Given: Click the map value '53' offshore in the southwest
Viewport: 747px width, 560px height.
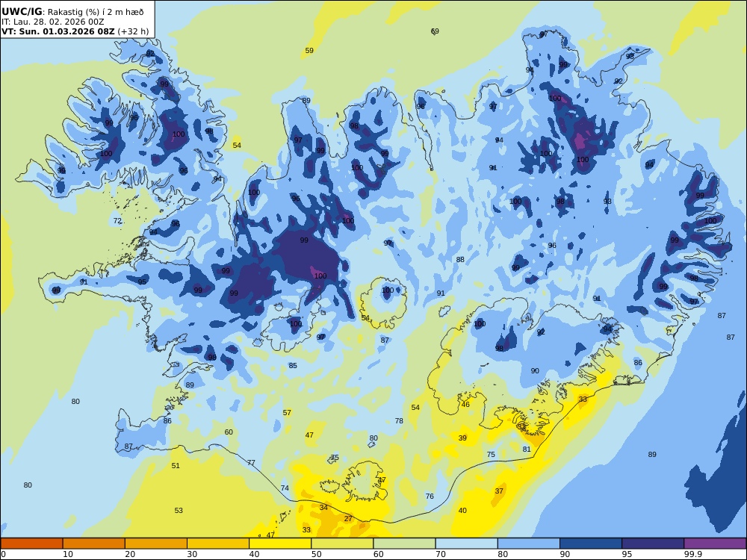Looking at the screenshot, I should (x=179, y=511).
